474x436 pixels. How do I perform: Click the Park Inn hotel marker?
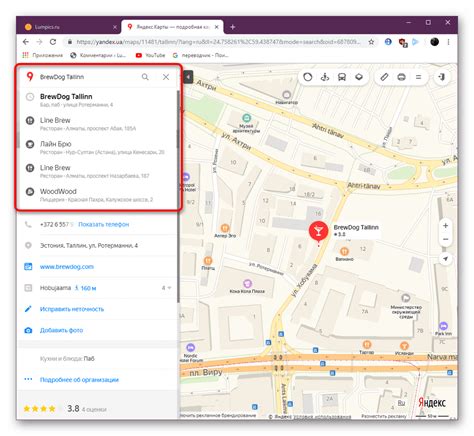click(443, 326)
